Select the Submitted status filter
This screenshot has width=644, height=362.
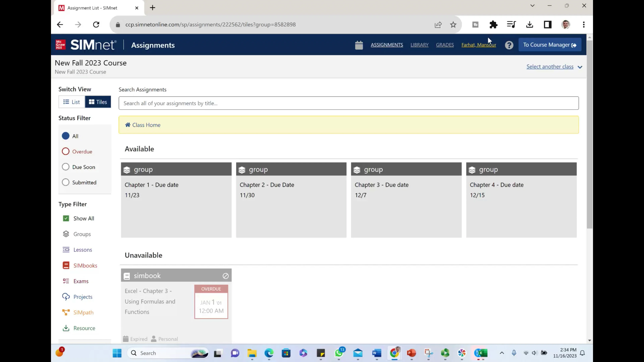pos(66,182)
